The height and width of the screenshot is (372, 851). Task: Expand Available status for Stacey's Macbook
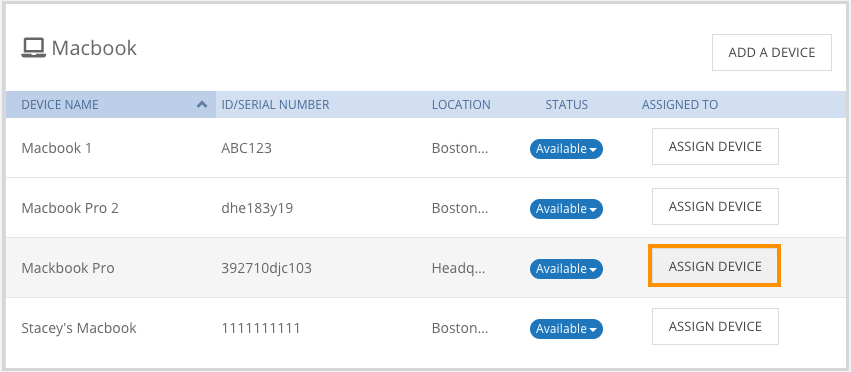click(566, 329)
